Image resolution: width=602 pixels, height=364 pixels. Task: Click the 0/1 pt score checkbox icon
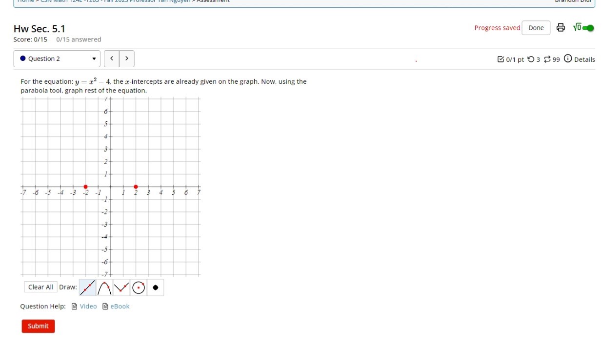pyautogui.click(x=501, y=59)
